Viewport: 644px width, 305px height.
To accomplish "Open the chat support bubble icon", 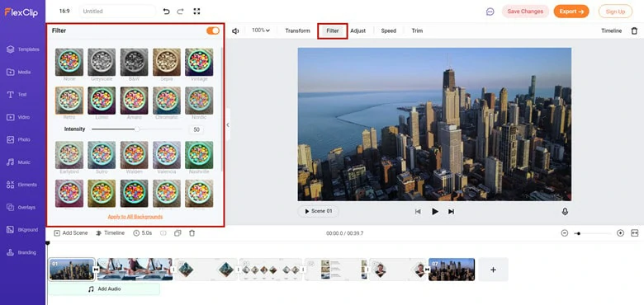I will pos(490,12).
